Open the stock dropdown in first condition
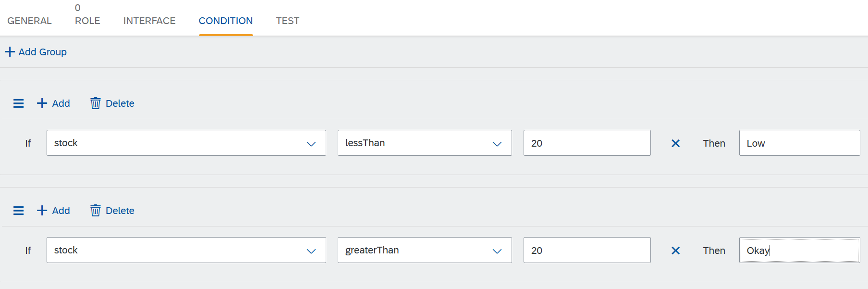 pyautogui.click(x=311, y=143)
